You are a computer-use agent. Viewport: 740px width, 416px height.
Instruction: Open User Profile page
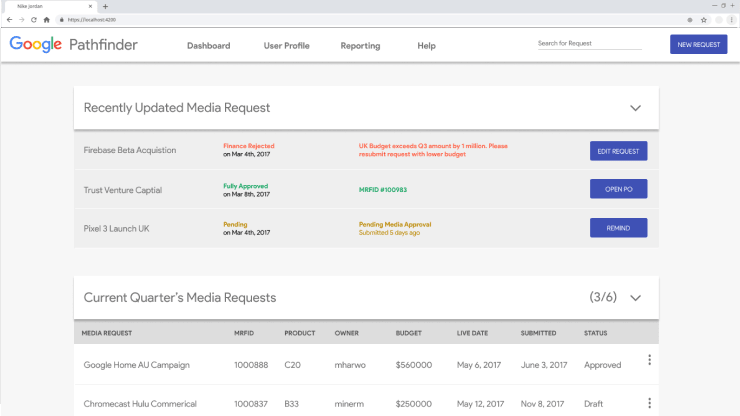(x=286, y=46)
